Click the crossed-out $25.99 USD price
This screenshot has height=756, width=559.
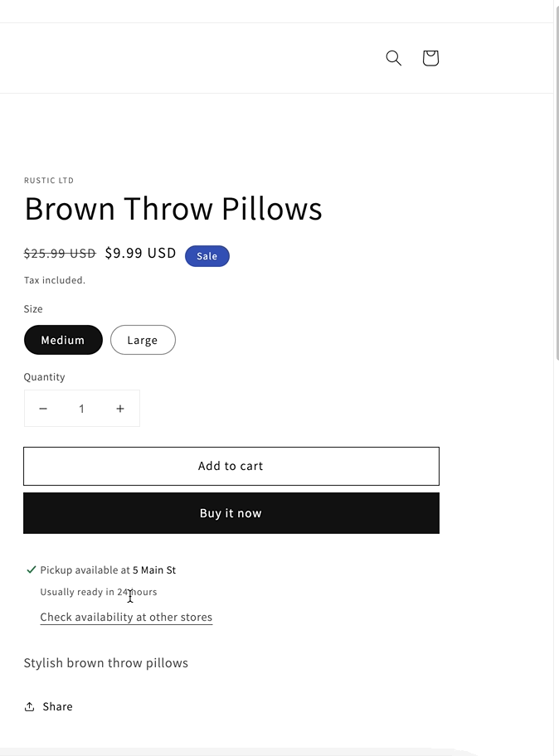(x=59, y=253)
